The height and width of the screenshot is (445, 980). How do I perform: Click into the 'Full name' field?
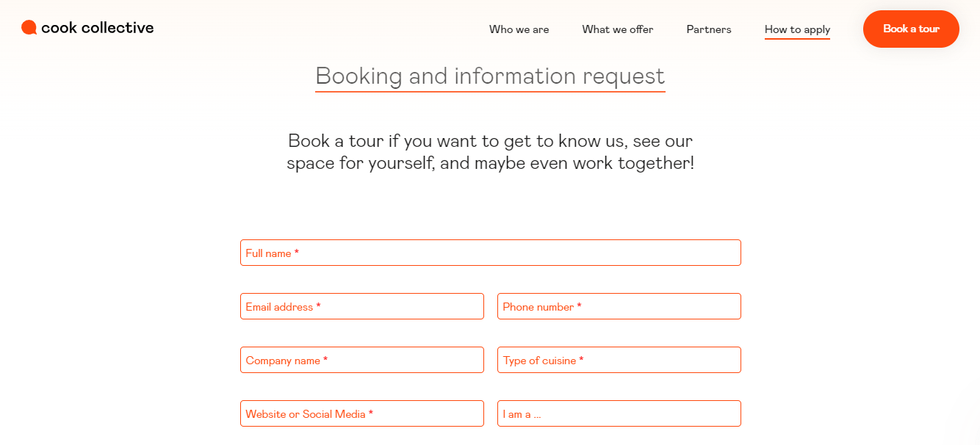click(x=490, y=252)
